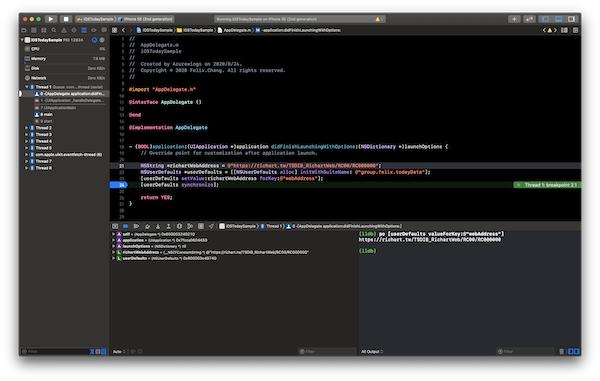
Task: Expand Thread 4 in the debug navigator
Action: (x=27, y=141)
